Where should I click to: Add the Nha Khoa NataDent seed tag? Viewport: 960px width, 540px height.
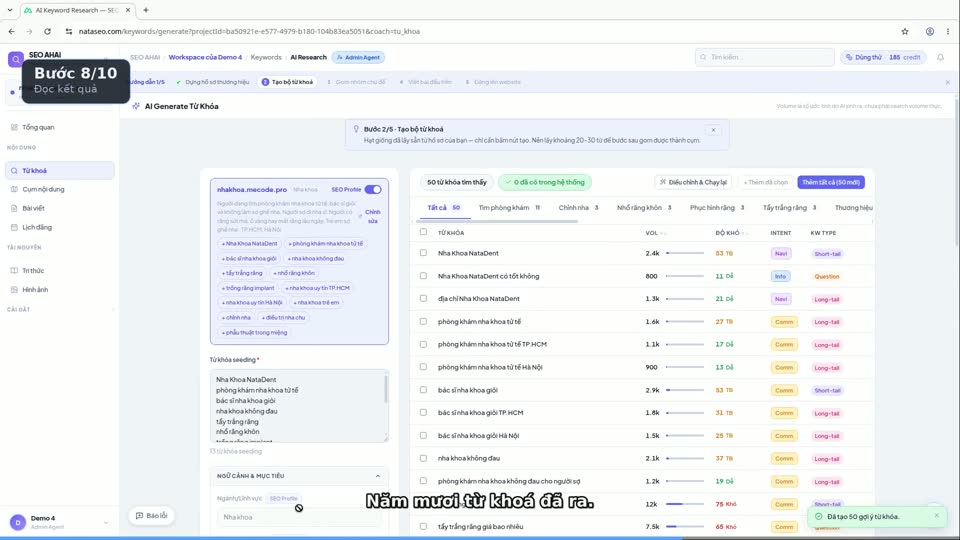pyautogui.click(x=249, y=243)
